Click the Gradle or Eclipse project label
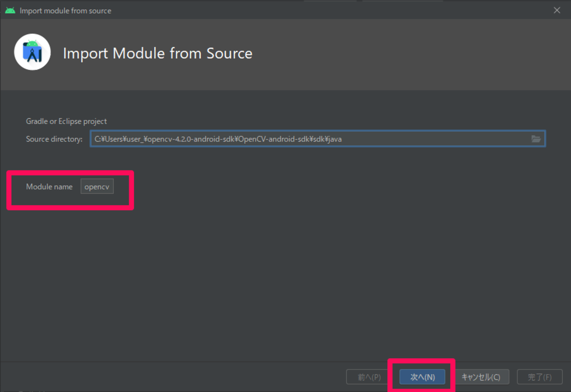Viewport: 571px width, 392px height. [66, 121]
